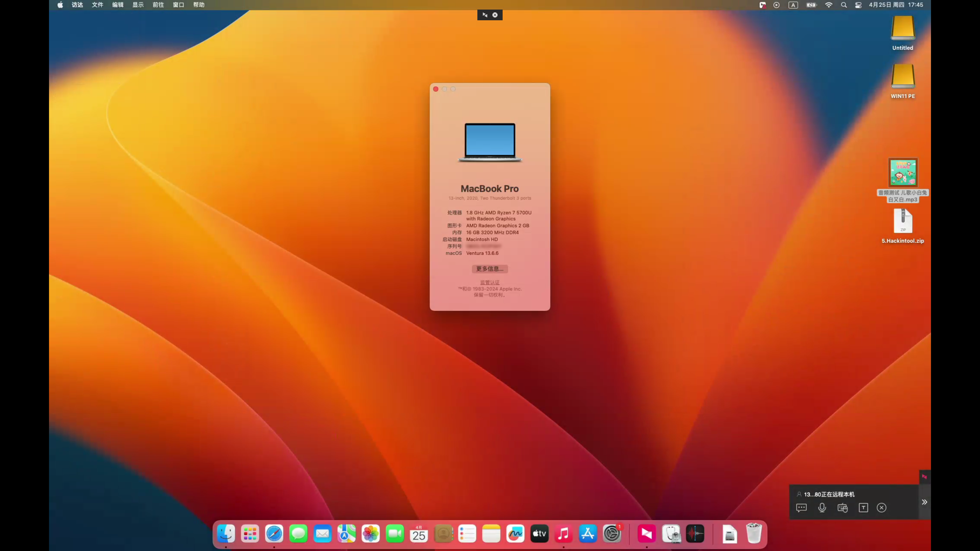The width and height of the screenshot is (980, 551).
Task: Open the 监管认证 link
Action: click(490, 283)
